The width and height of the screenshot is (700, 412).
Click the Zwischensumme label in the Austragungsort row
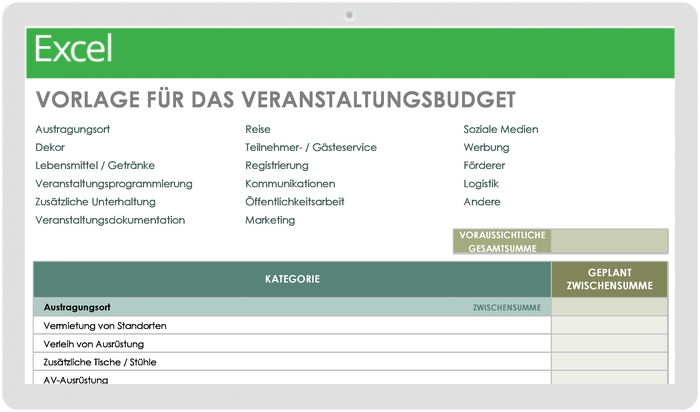click(x=507, y=308)
